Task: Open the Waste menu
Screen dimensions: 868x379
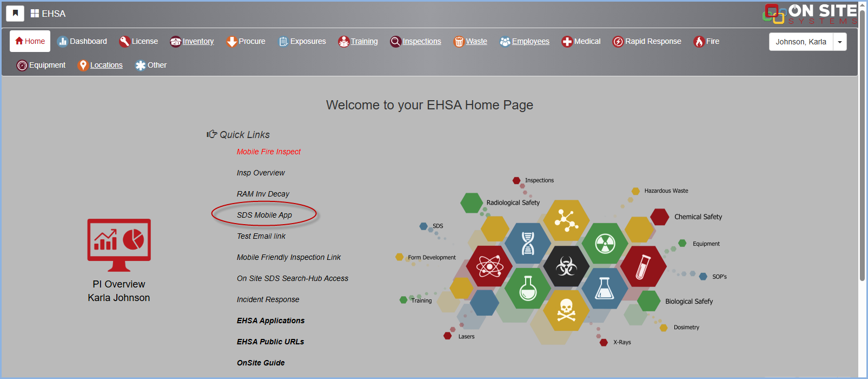Action: pos(471,41)
